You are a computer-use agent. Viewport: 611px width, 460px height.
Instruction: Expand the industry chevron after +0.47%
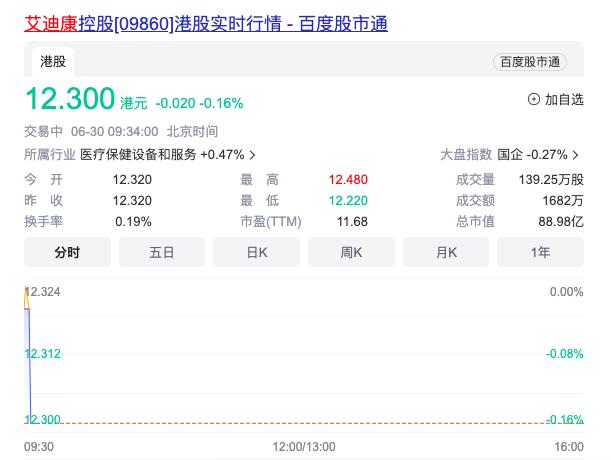[253, 155]
